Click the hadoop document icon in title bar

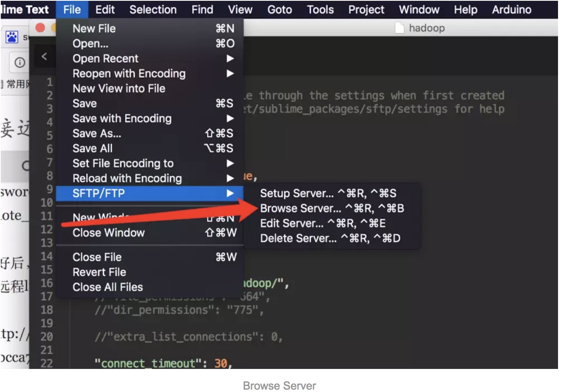tap(399, 28)
